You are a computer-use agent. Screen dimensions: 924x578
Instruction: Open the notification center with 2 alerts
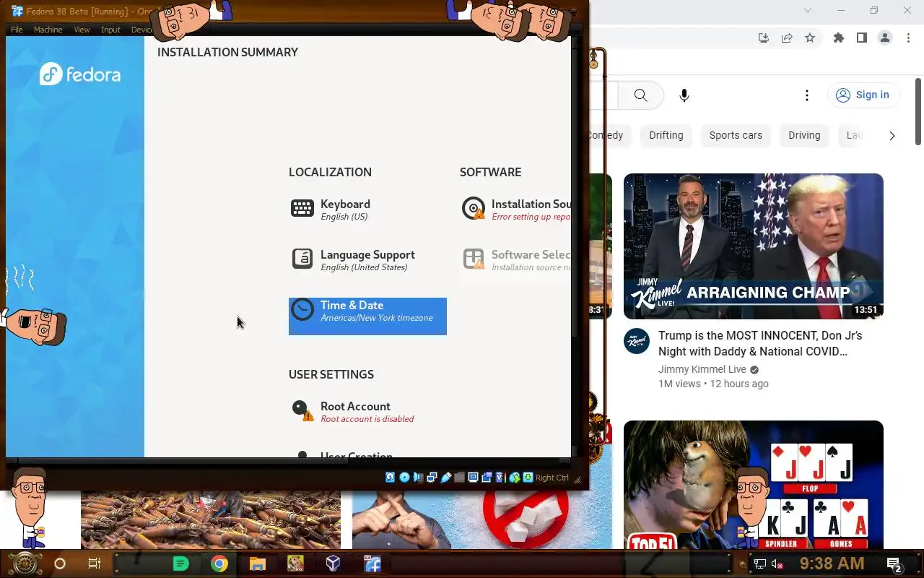[x=894, y=564]
